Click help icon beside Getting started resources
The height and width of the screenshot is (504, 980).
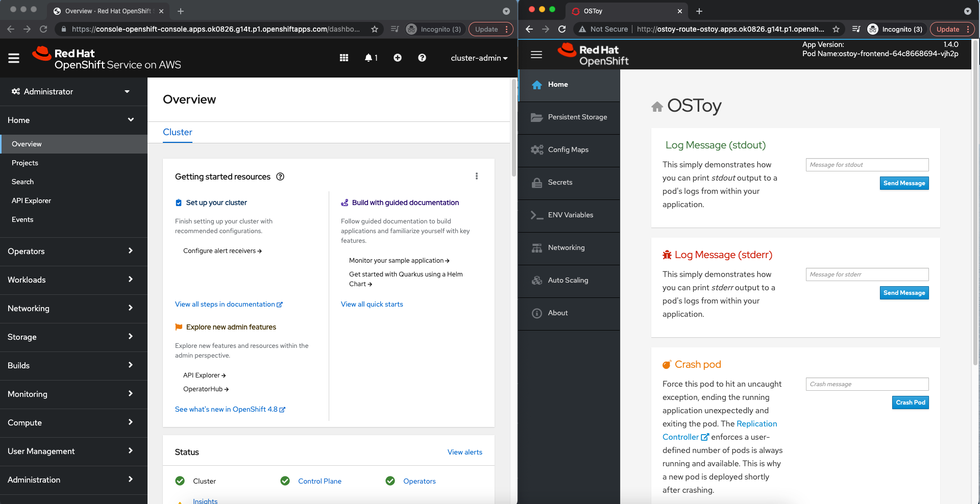280,177
